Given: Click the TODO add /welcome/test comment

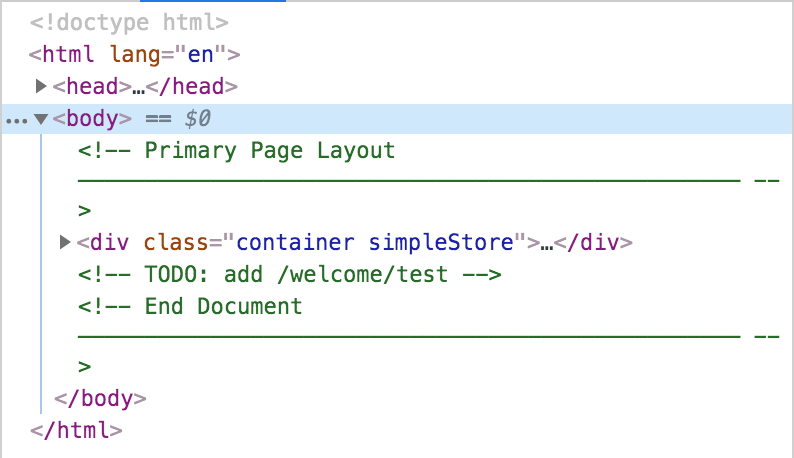Looking at the screenshot, I should pyautogui.click(x=290, y=275).
